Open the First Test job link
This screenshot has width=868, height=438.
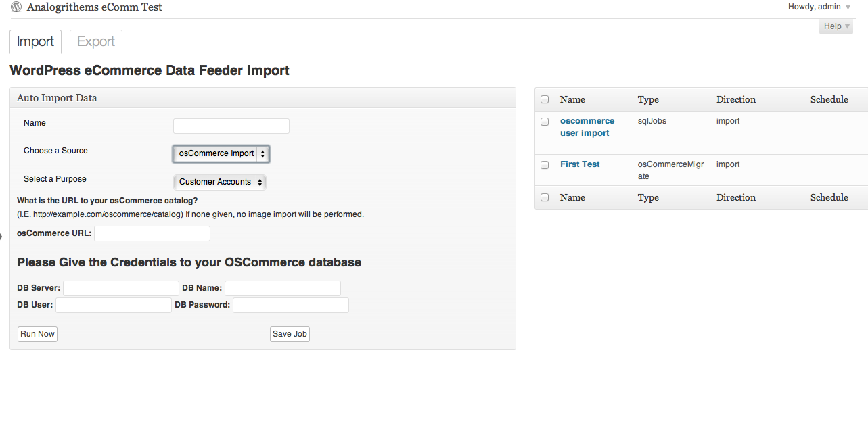pos(580,164)
